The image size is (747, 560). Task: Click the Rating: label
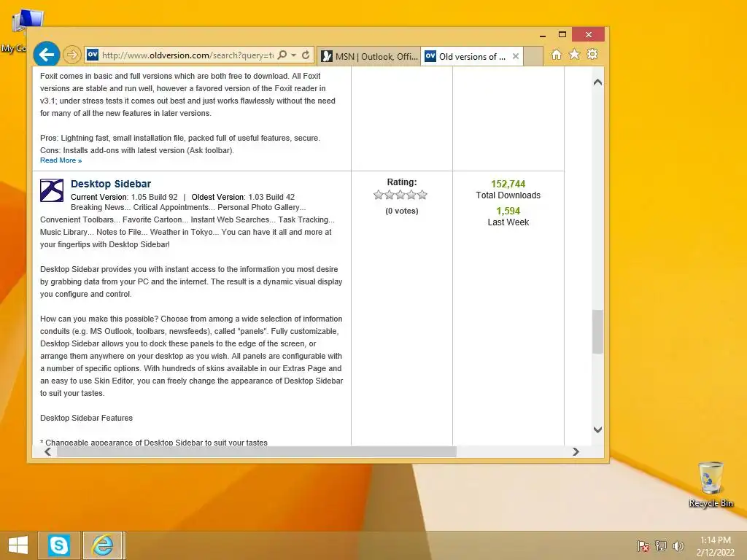click(402, 182)
